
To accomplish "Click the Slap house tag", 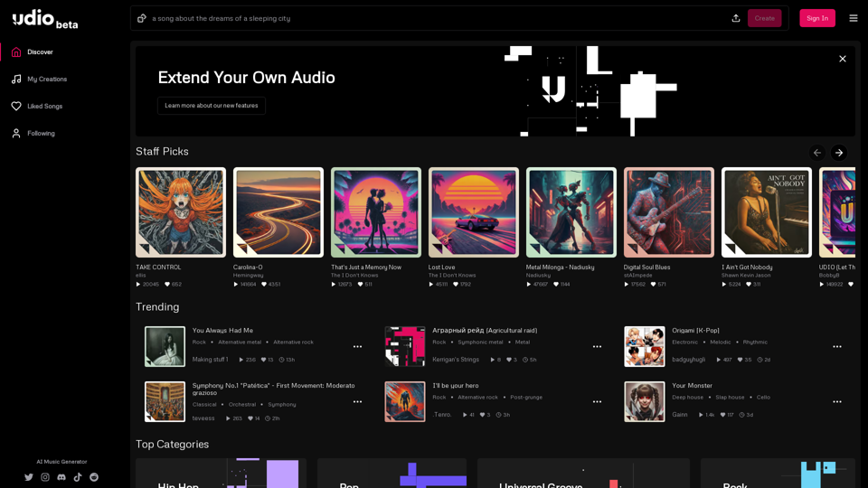I will point(730,398).
